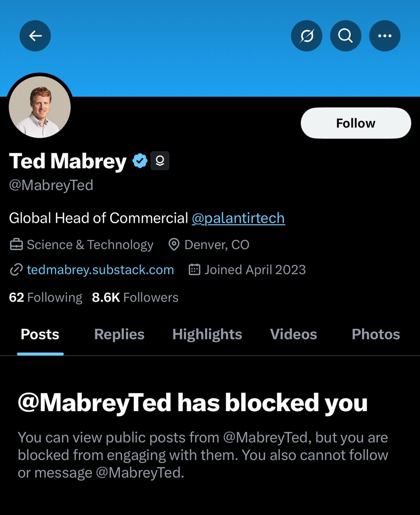Open the Photos tab
The width and height of the screenshot is (420, 515).
376,334
